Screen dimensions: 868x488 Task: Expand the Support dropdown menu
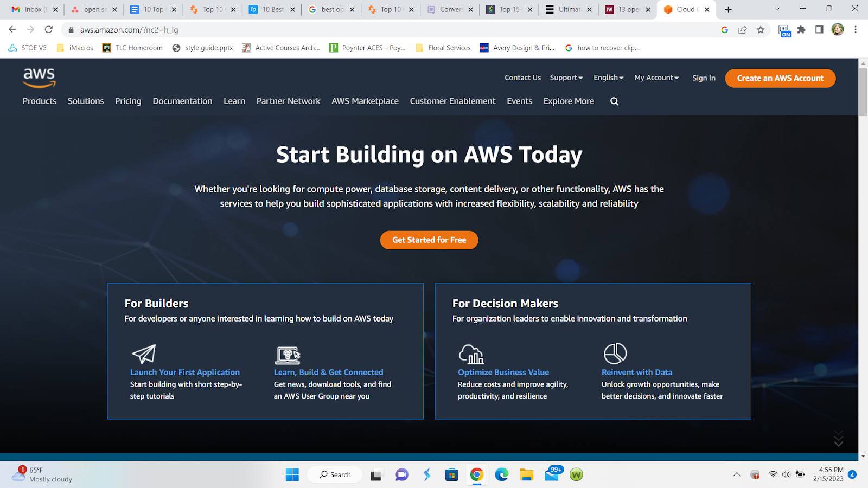[x=566, y=78]
